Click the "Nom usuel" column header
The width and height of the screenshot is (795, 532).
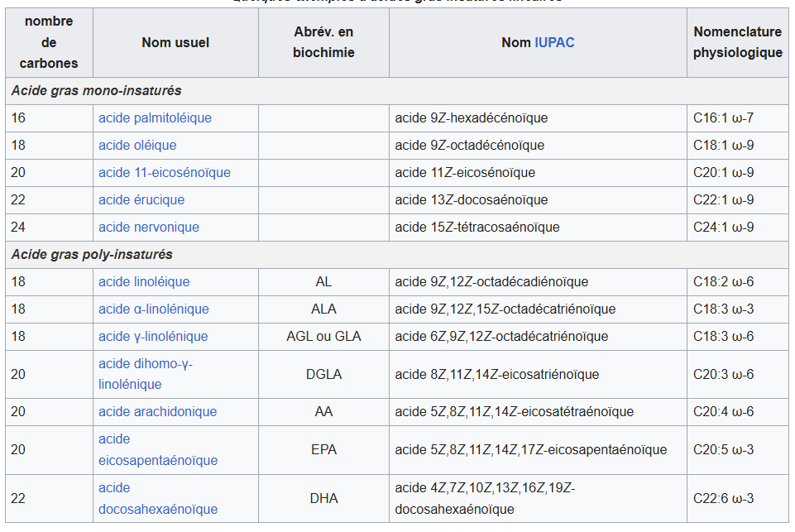click(175, 42)
